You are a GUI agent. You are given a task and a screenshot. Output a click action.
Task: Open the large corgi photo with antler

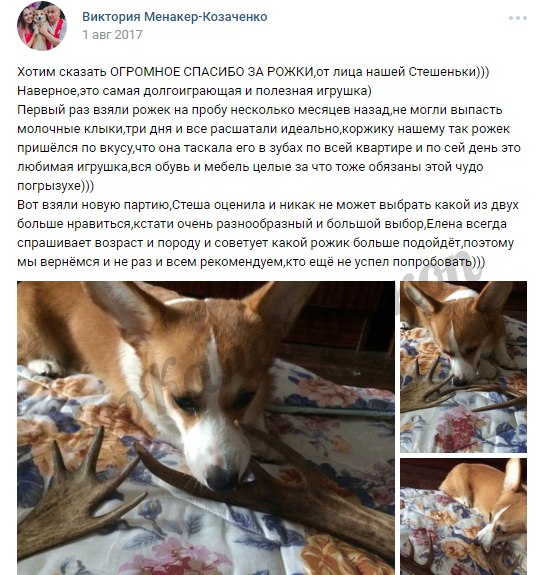coord(206,428)
